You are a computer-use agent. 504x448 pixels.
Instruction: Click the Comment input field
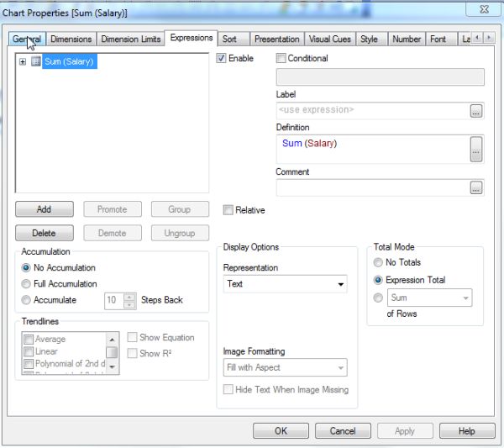(373, 187)
